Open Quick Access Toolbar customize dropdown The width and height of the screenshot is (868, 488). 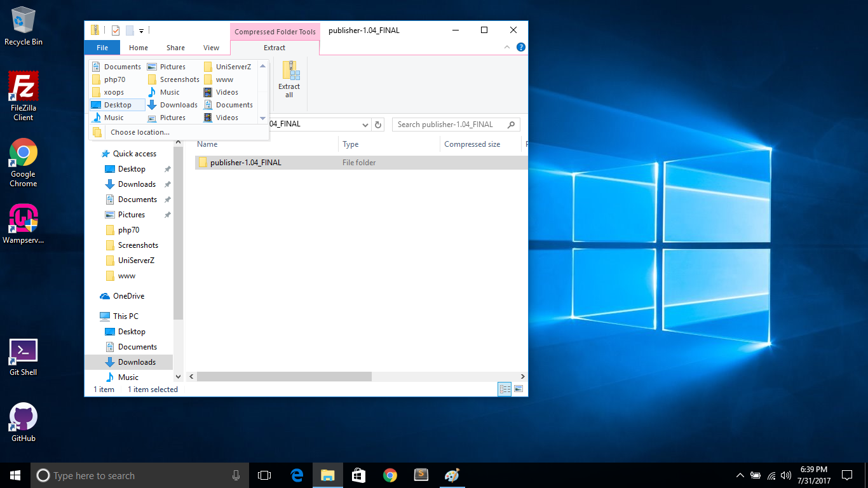click(142, 30)
